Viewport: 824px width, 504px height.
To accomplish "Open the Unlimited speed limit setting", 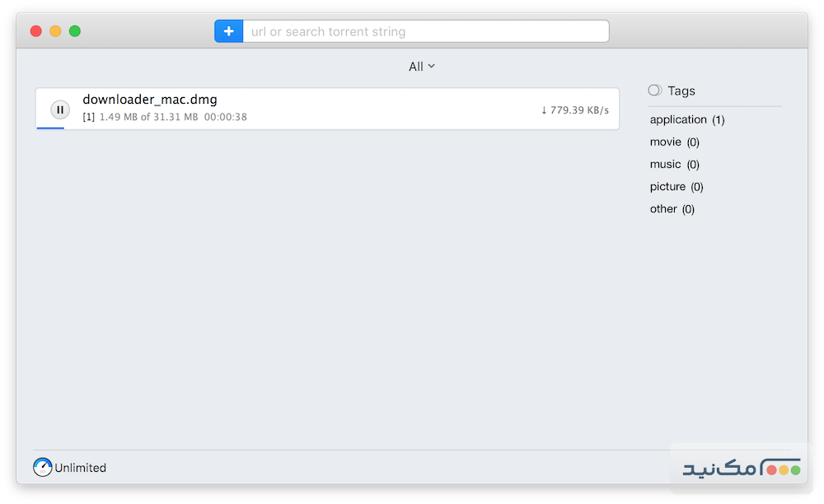I will (x=81, y=468).
